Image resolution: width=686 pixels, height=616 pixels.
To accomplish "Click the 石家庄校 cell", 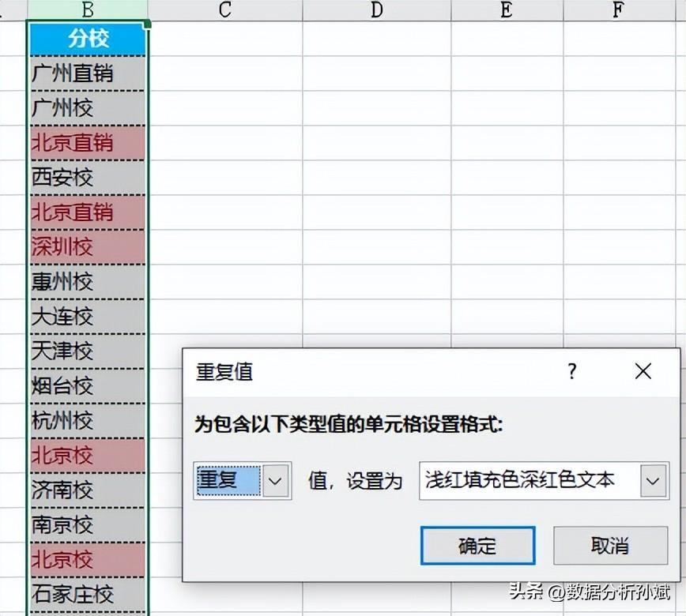I will 88,594.
